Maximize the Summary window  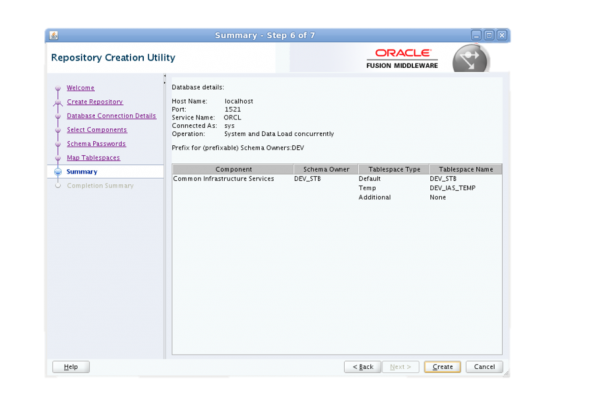pos(489,35)
